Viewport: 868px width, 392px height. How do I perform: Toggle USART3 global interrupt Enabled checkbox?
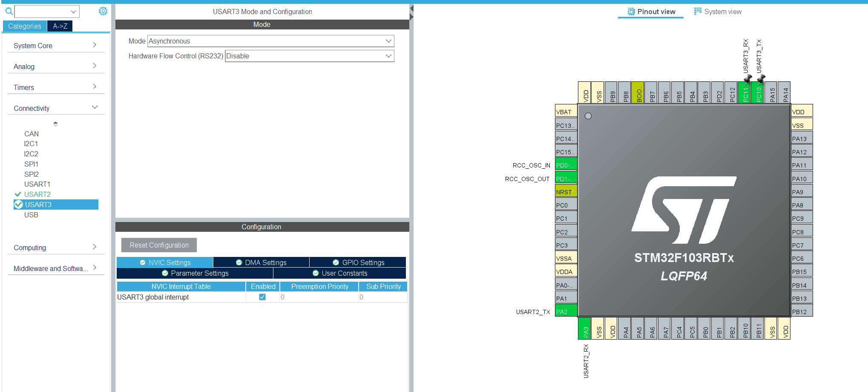coord(262,297)
